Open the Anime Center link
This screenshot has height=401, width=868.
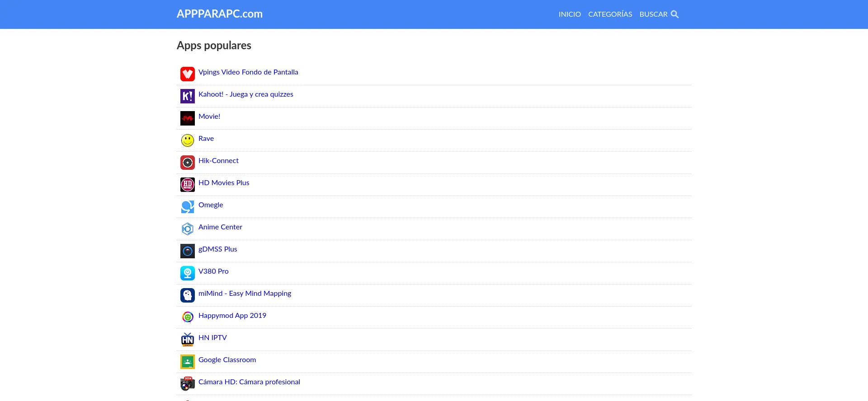220,227
